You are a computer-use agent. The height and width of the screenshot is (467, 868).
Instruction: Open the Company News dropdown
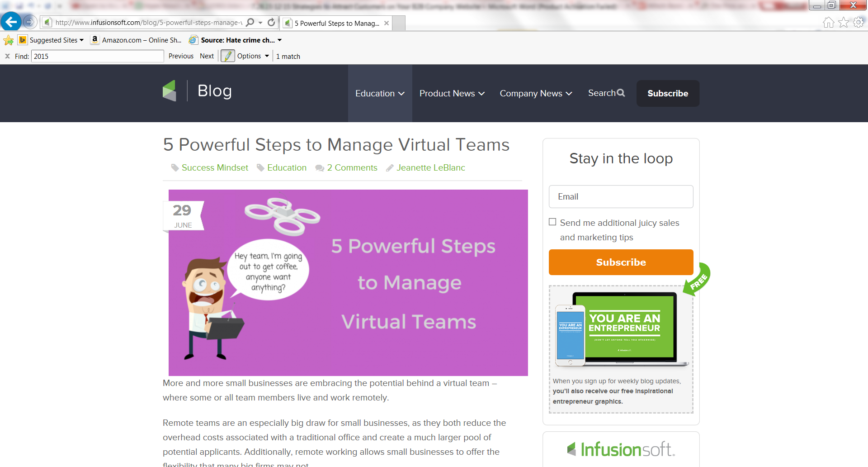coord(536,93)
